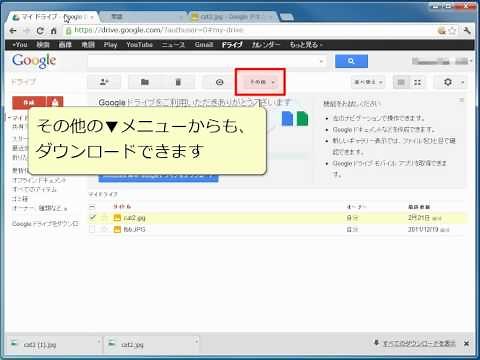This screenshot has height=360, width=480.
Task: Open ゴミ箱 in the sidebar
Action: click(20, 199)
